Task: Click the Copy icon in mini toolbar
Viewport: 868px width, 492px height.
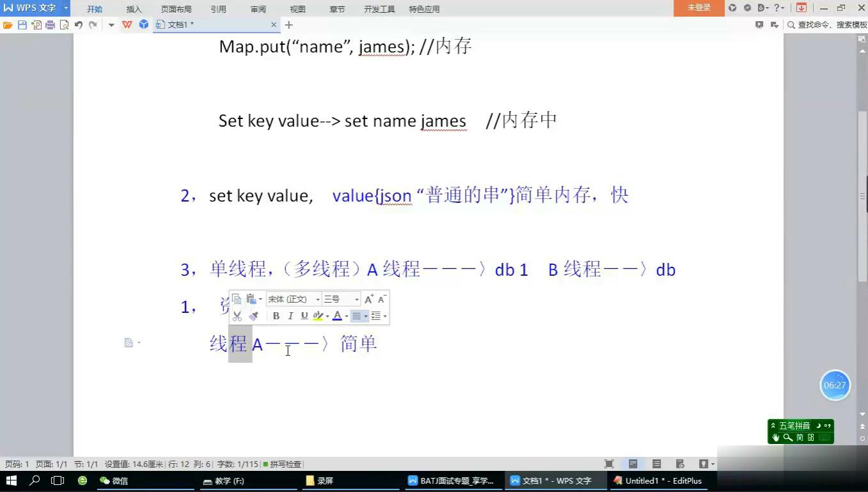Action: point(237,299)
